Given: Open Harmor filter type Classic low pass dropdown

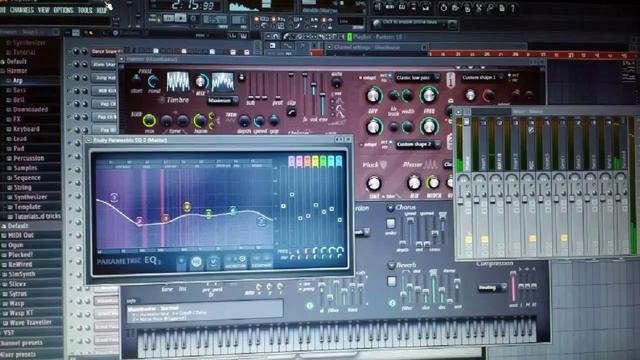Looking at the screenshot, I should coord(417,78).
